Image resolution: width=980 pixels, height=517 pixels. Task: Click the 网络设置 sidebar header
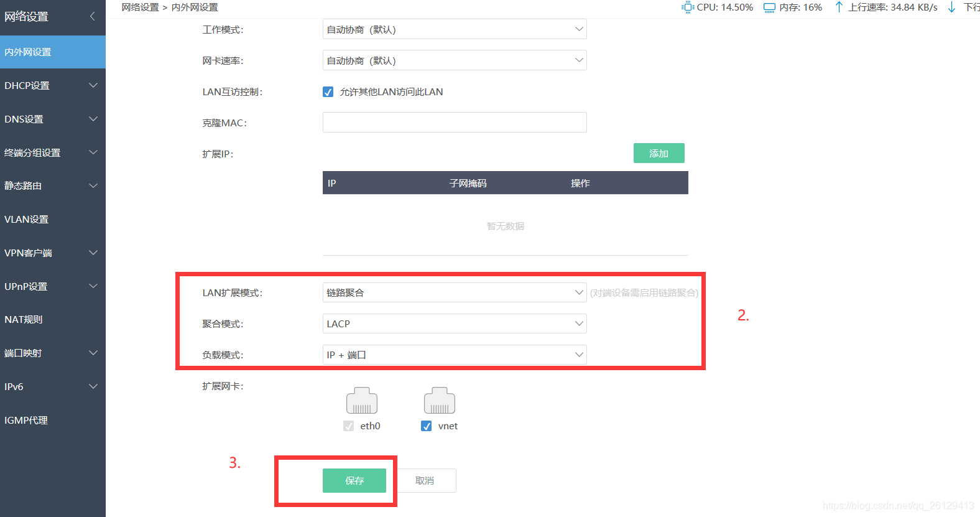click(x=26, y=17)
